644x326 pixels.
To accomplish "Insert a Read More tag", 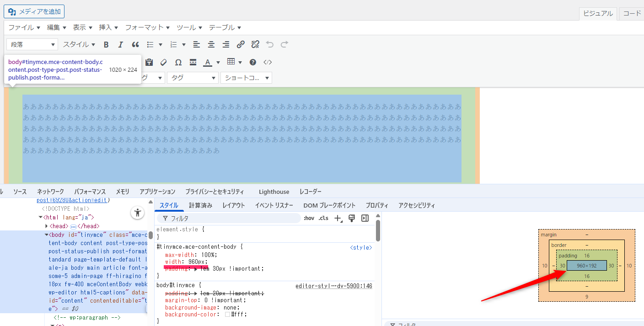I will pyautogui.click(x=193, y=62).
